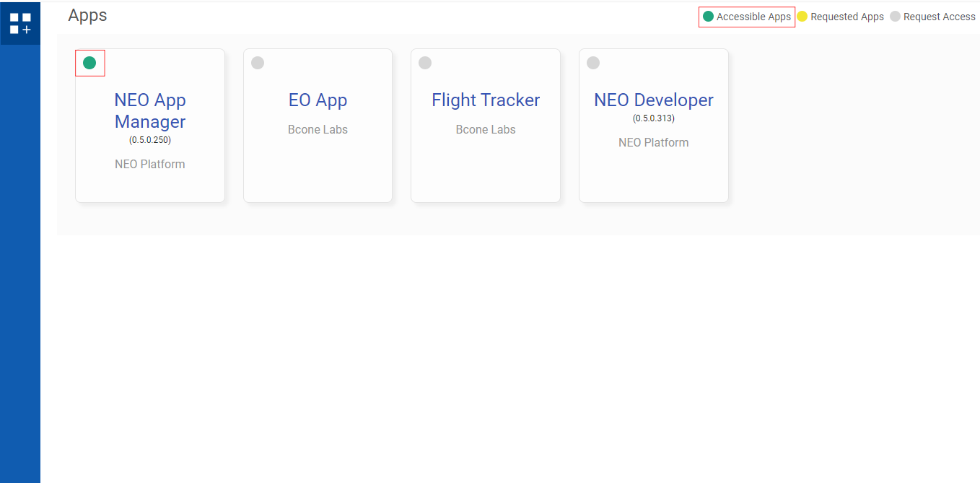Click gray status dot on EO App card
980x483 pixels.
click(x=258, y=63)
